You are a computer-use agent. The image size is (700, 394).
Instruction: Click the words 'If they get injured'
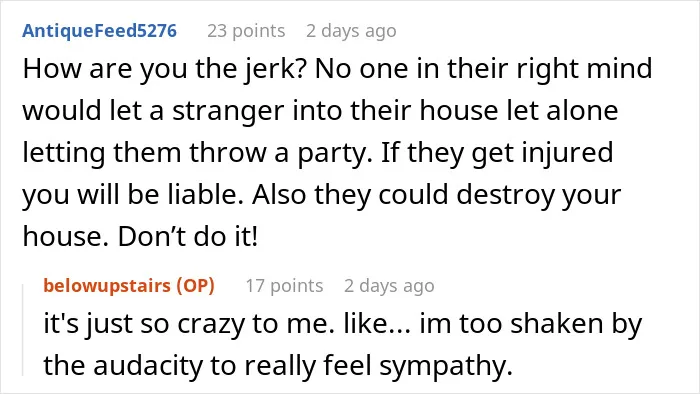click(497, 153)
